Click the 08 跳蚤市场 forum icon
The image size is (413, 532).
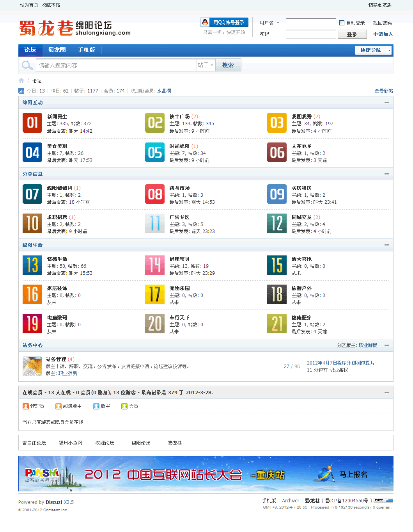point(155,194)
